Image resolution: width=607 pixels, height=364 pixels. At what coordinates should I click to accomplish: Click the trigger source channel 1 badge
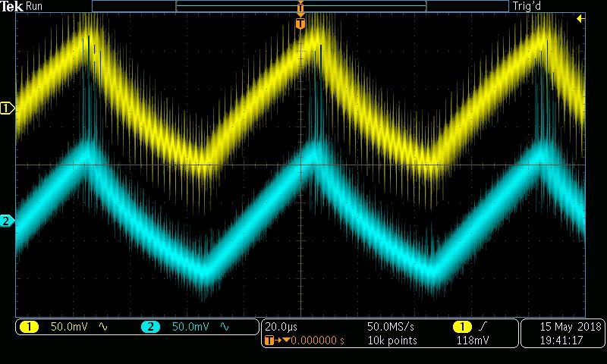(462, 328)
